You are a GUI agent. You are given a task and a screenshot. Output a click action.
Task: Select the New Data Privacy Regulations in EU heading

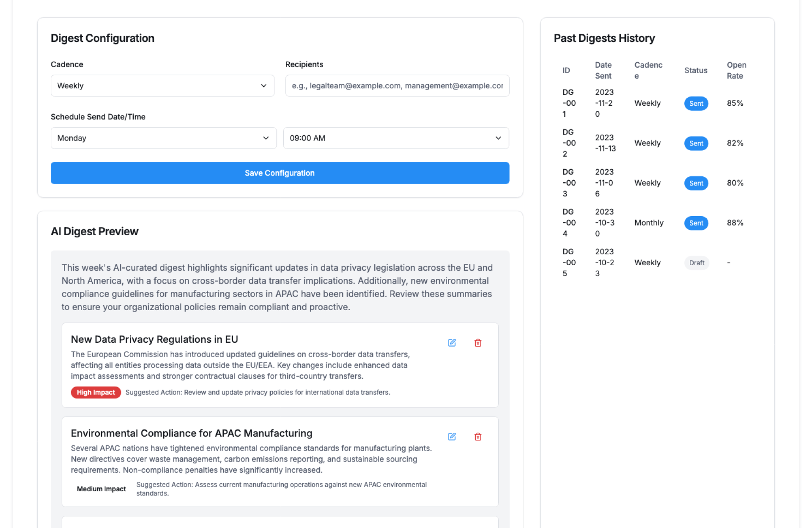point(154,339)
